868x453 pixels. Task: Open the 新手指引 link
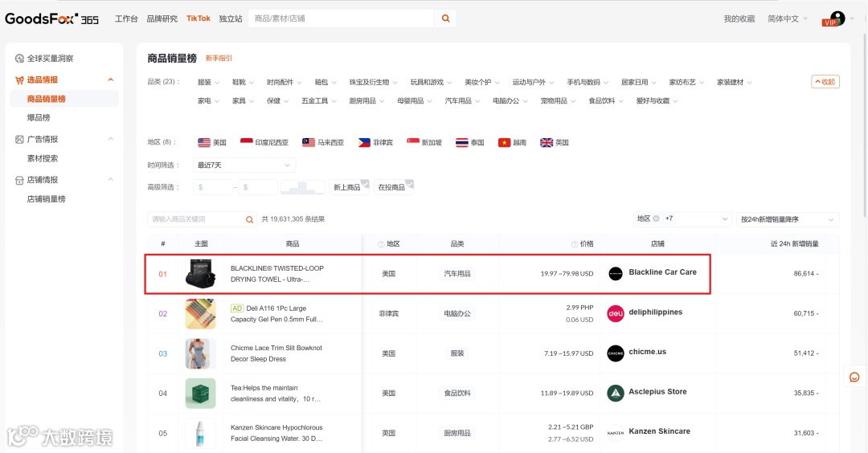(219, 58)
